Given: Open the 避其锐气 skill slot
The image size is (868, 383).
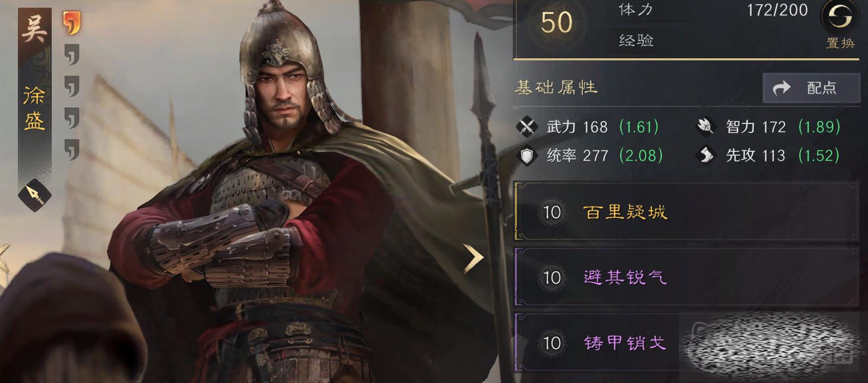Looking at the screenshot, I should click(686, 277).
